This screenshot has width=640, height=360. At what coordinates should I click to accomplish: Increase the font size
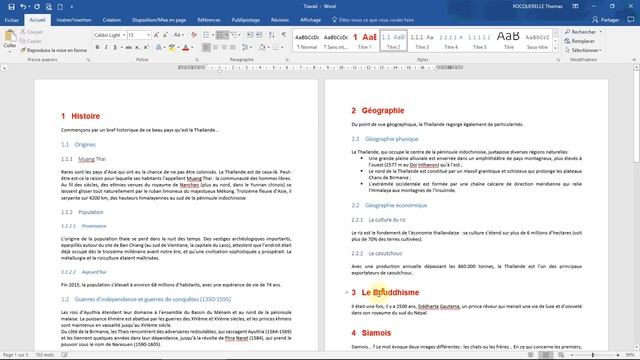point(156,35)
